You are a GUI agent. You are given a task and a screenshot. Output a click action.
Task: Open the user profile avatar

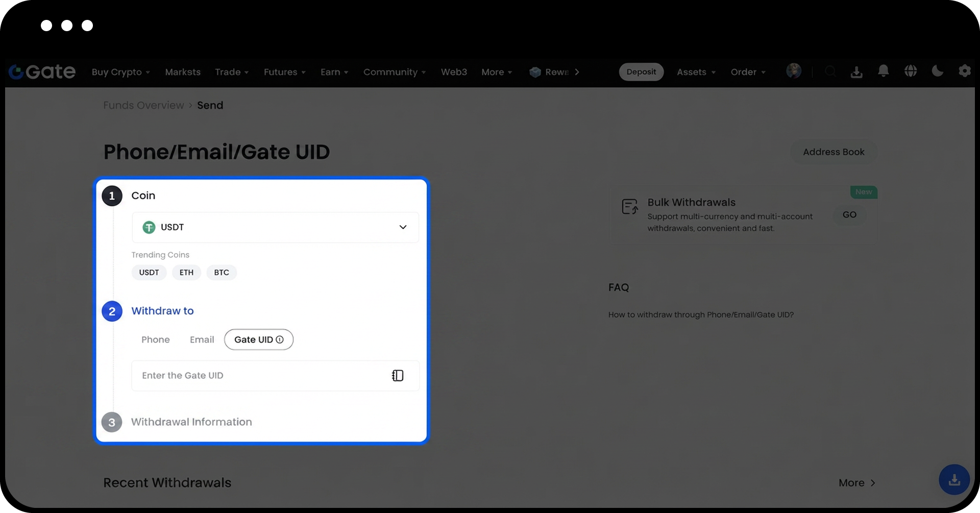click(x=794, y=71)
